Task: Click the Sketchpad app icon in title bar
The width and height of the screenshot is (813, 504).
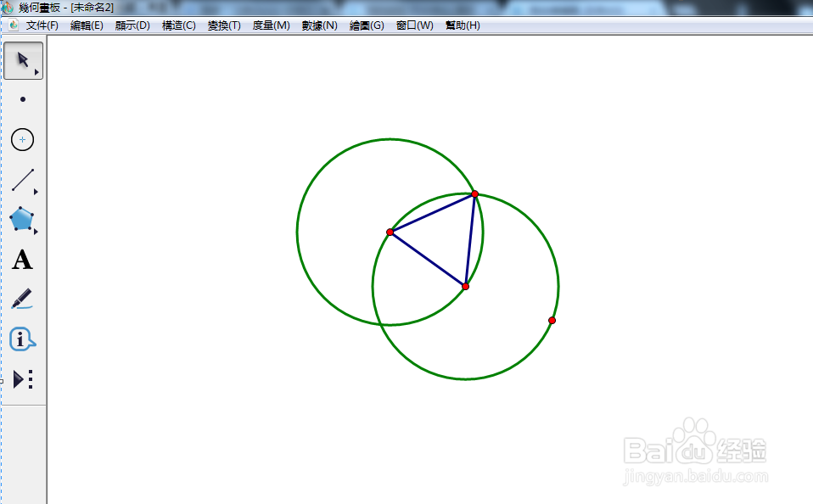Action: [8, 8]
